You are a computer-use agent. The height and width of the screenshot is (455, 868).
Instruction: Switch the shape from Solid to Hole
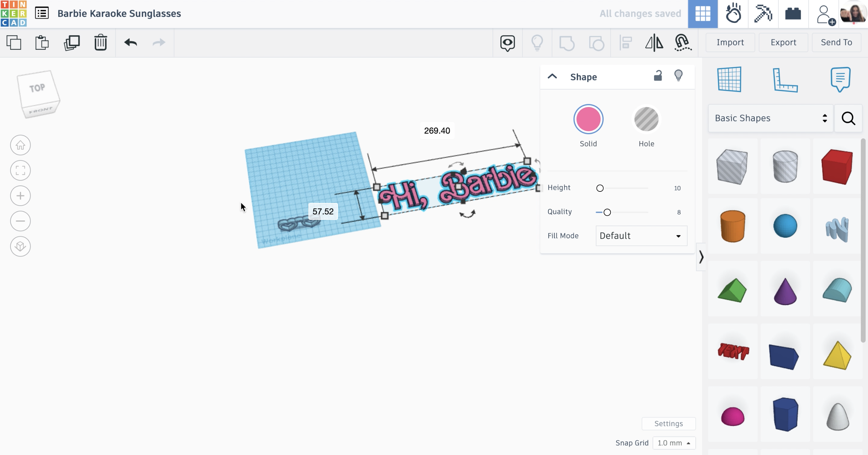tap(646, 119)
